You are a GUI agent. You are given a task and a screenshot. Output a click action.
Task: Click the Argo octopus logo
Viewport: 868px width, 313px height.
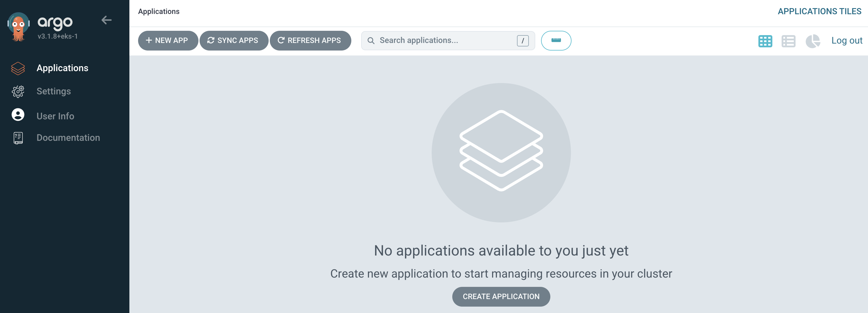(x=19, y=27)
